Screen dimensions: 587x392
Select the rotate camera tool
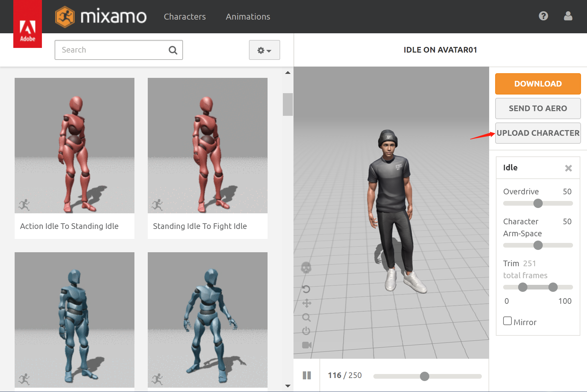pos(306,289)
